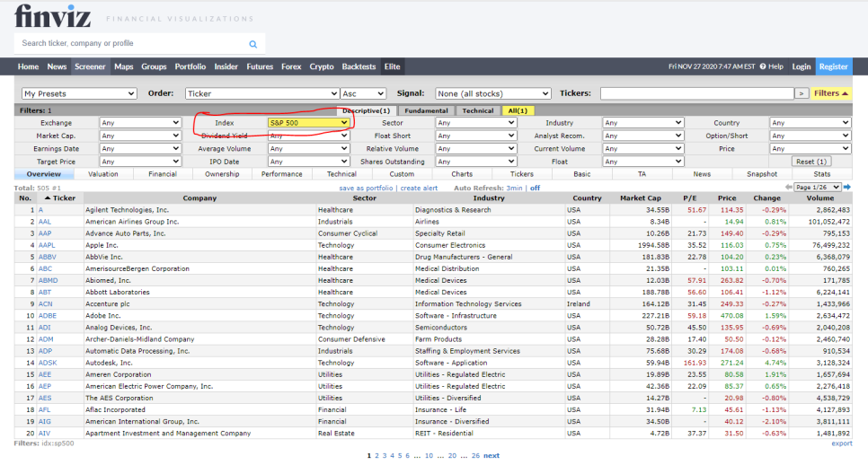Collapse the Filters panel
The height and width of the screenshot is (465, 868).
pos(831,93)
